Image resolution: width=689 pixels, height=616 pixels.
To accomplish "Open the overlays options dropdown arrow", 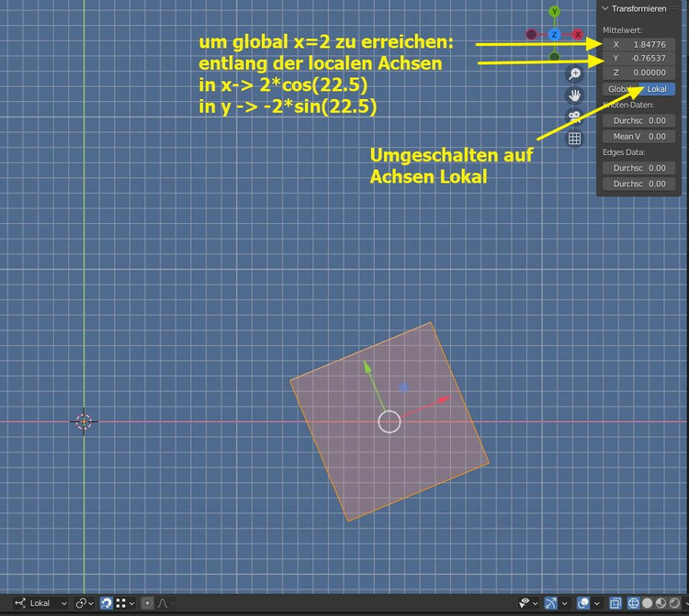I will tap(597, 604).
